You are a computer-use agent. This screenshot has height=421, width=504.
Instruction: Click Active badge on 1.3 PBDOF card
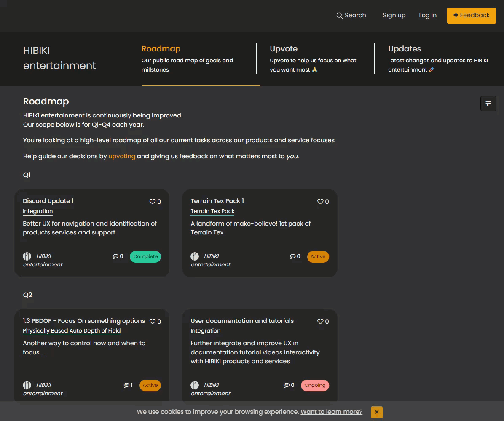[150, 385]
